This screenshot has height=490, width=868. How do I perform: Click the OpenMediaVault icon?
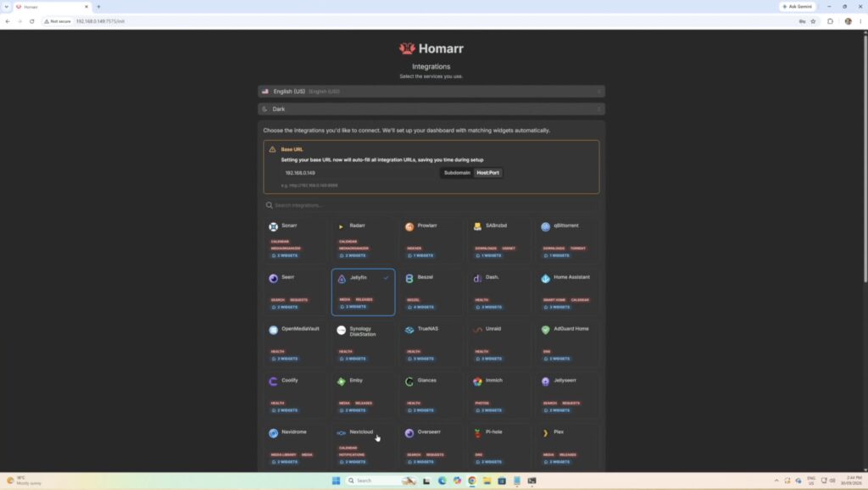pos(274,330)
